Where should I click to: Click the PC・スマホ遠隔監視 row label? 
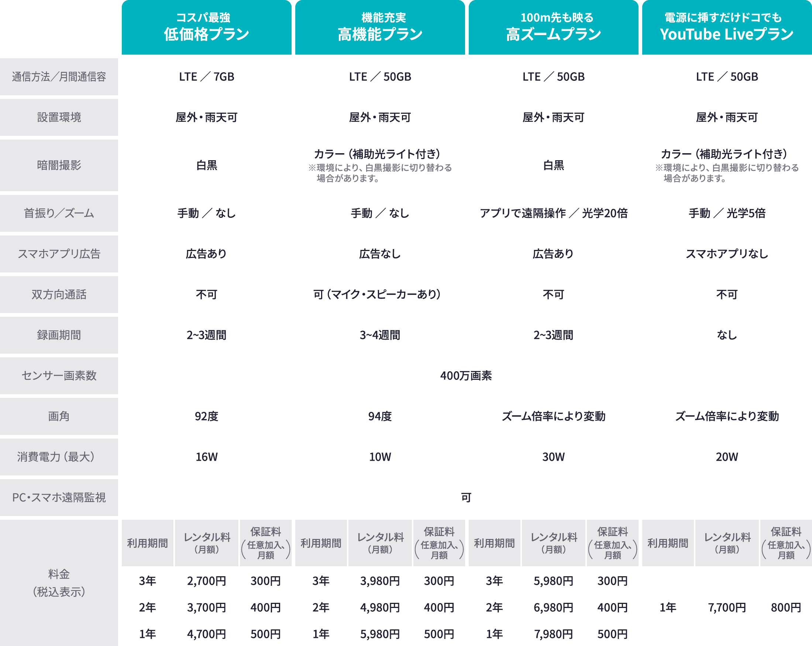point(59,498)
